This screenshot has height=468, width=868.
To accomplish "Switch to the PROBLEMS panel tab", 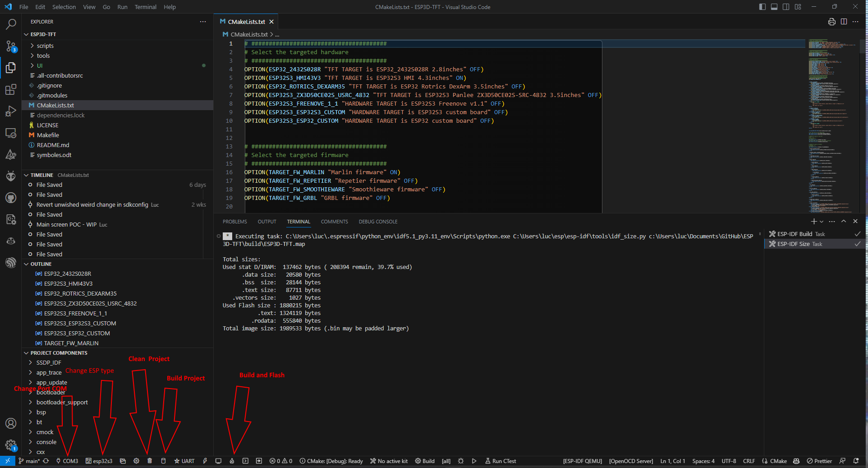I will point(234,222).
